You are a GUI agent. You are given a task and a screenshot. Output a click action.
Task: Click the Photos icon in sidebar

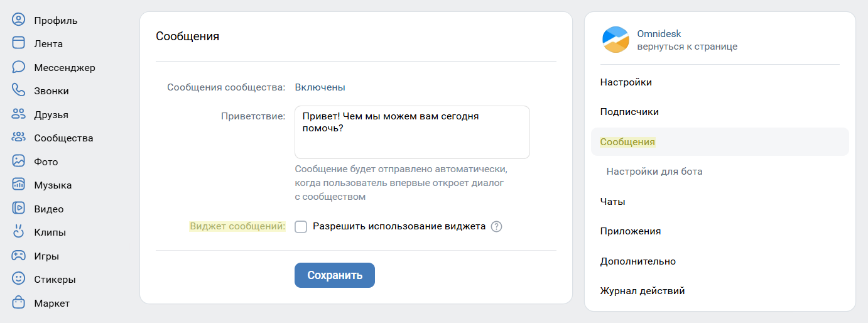(x=19, y=161)
